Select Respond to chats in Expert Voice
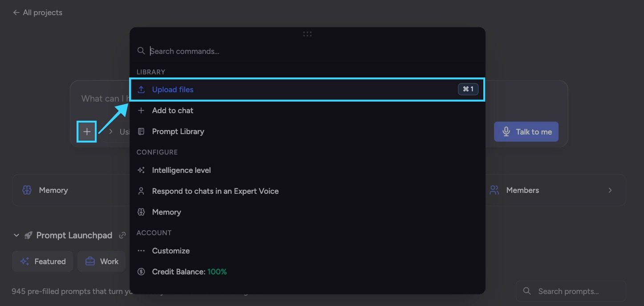Image resolution: width=644 pixels, height=306 pixels. tap(307, 191)
